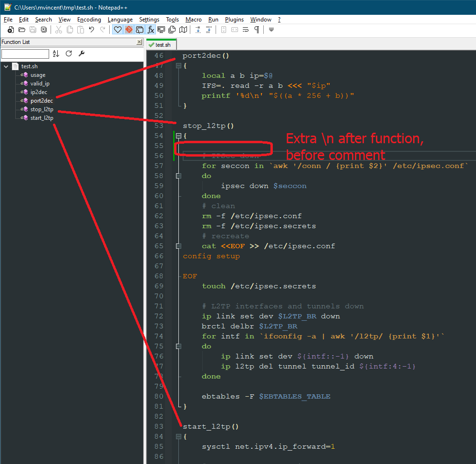Click the Paste clipboard icon
The width and height of the screenshot is (476, 464).
pyautogui.click(x=81, y=30)
